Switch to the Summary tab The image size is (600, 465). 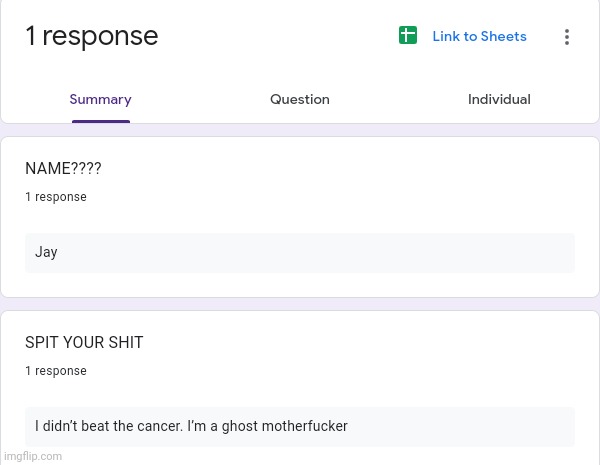(x=100, y=99)
